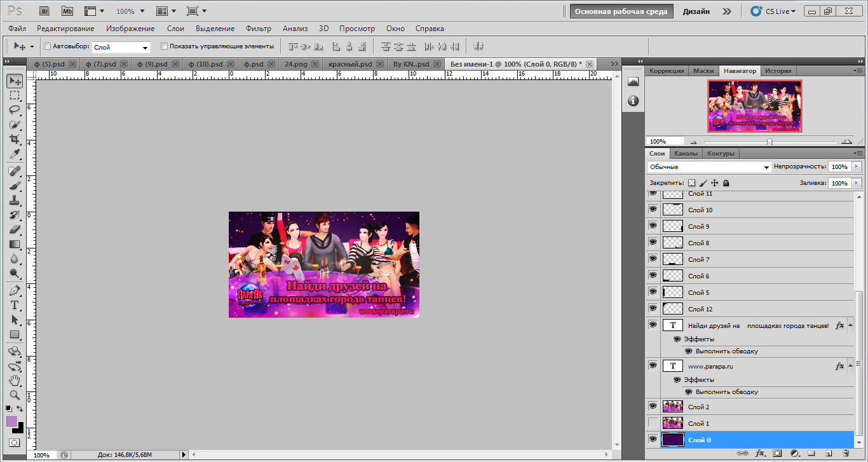The width and height of the screenshot is (868, 462).
Task: Hide the Слой 2 layer
Action: pyautogui.click(x=653, y=406)
